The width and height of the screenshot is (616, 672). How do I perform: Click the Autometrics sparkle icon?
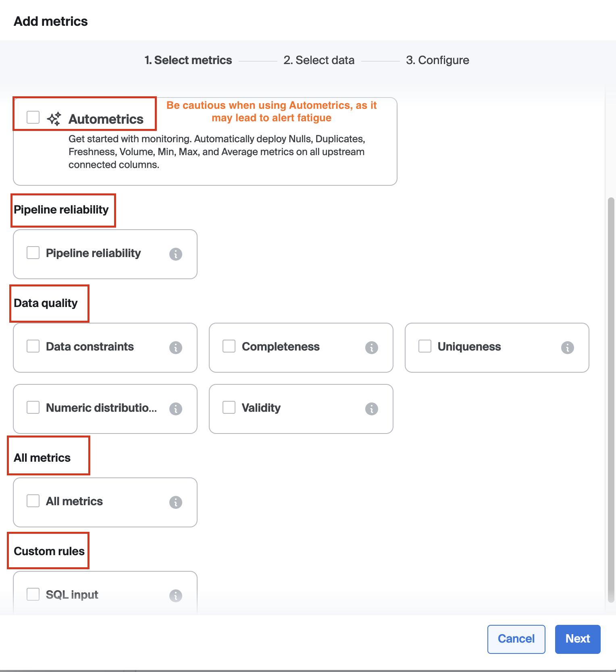pos(54,119)
